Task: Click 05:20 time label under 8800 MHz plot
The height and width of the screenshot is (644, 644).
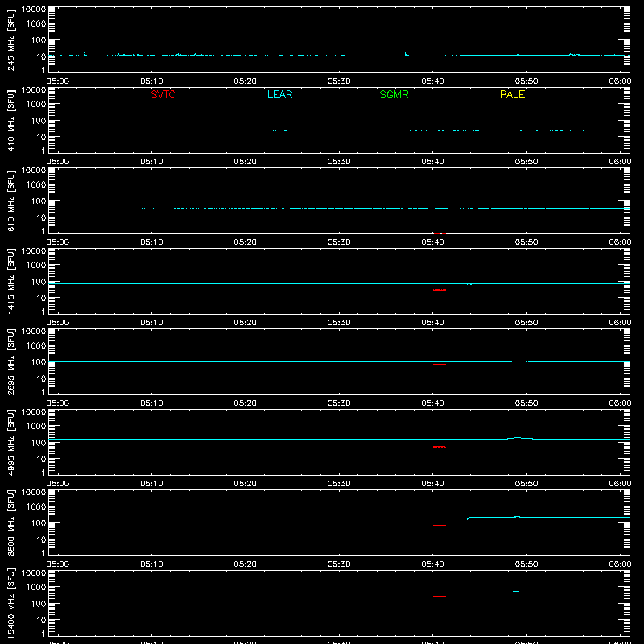Action: pos(246,564)
